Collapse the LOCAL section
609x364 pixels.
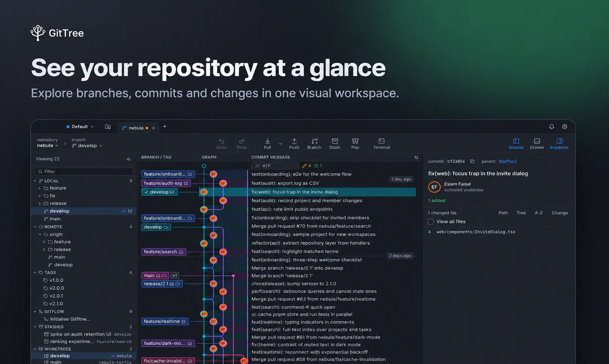click(35, 181)
